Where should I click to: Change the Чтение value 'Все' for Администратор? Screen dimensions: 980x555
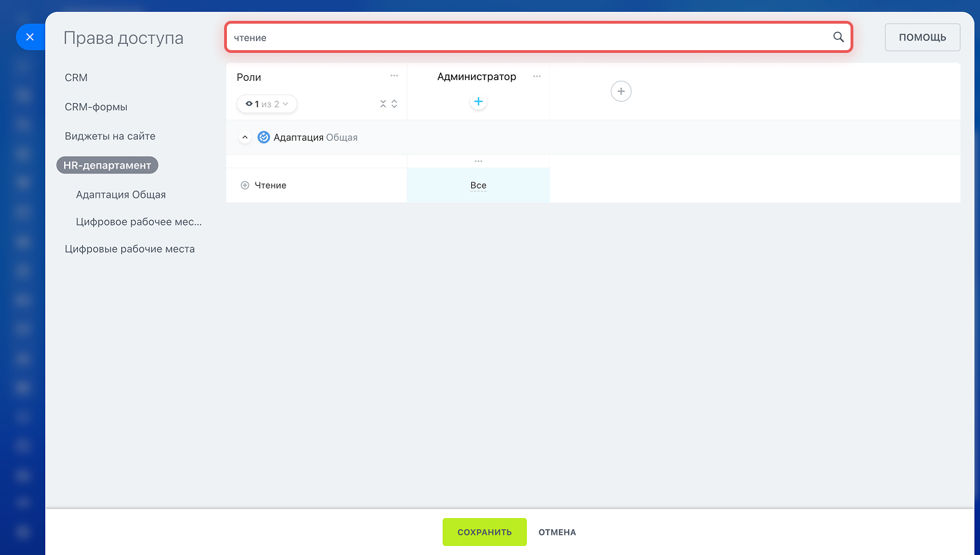point(478,186)
